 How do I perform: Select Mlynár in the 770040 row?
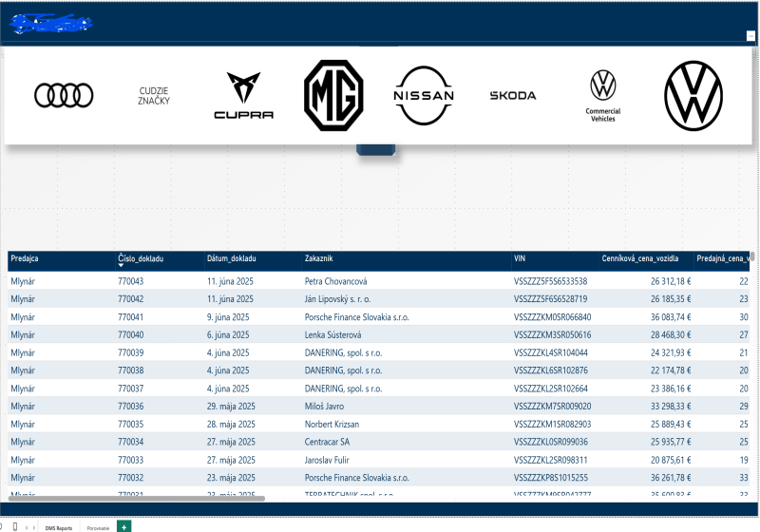[x=23, y=334]
